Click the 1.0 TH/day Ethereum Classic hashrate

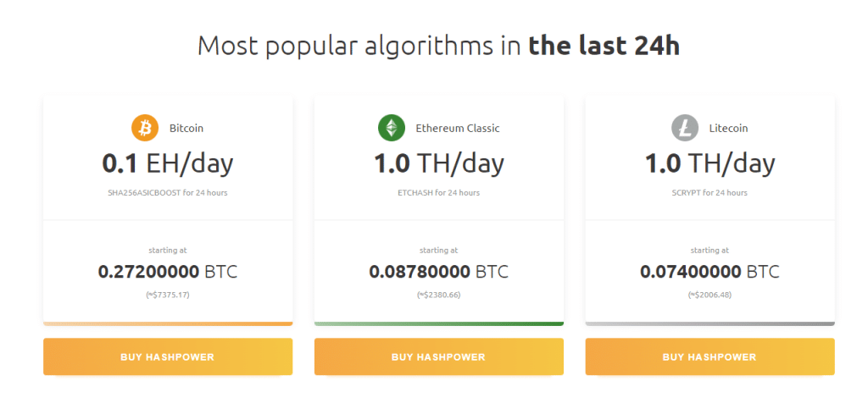coord(438,163)
